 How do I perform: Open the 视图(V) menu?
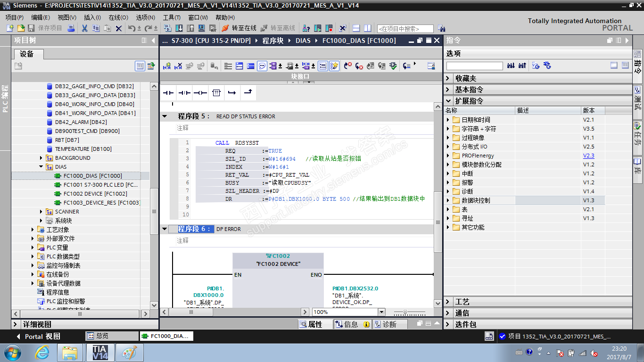click(x=67, y=17)
